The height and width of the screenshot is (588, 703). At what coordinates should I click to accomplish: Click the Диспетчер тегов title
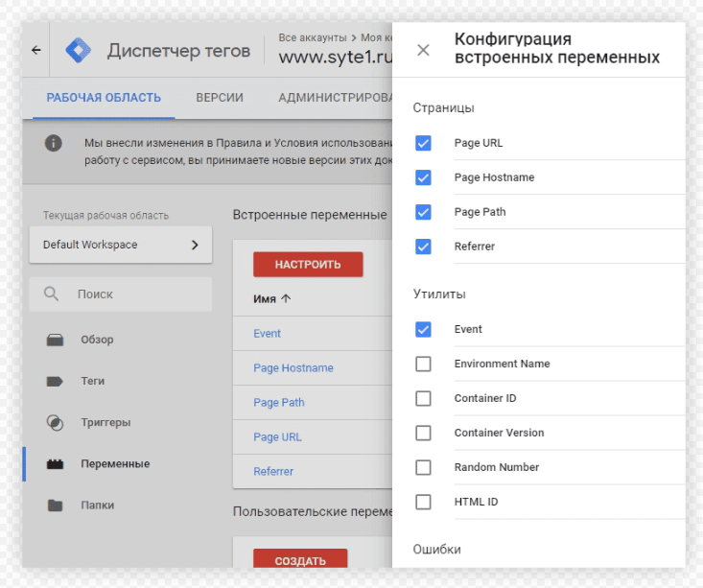pos(178,51)
